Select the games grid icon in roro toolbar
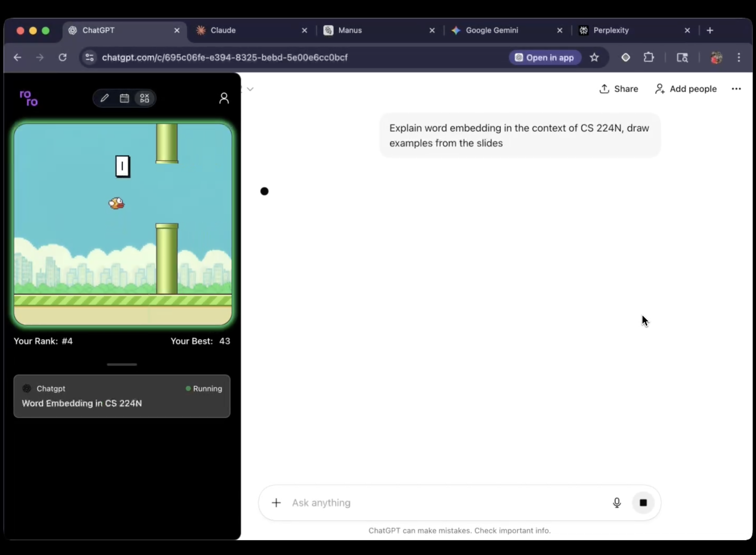Image resolution: width=756 pixels, height=555 pixels. tap(145, 98)
